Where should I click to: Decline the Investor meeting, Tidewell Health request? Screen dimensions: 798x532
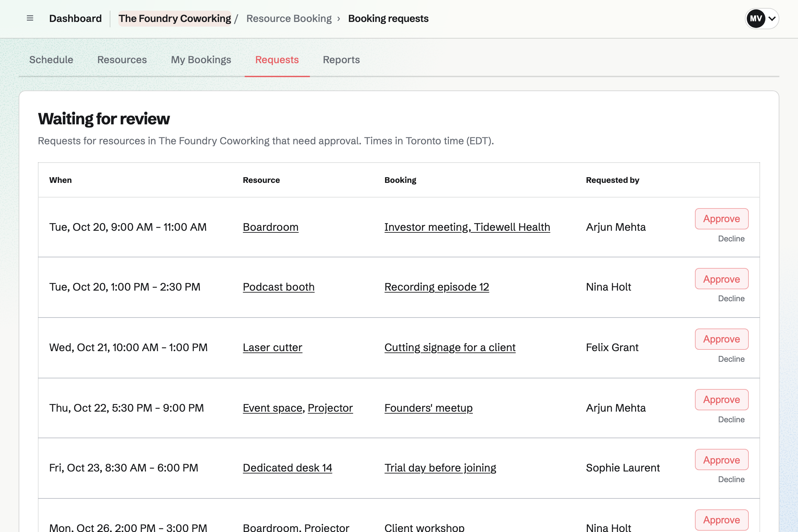coord(731,238)
